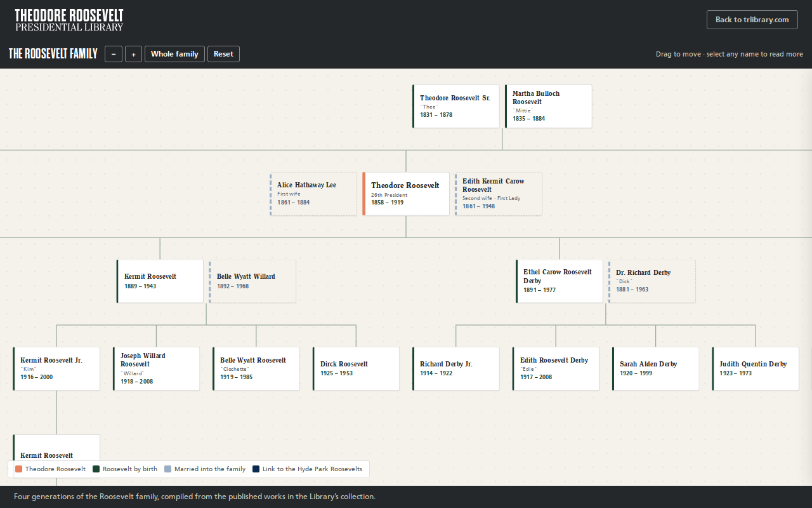Click the green Roosevelt by birth legend swatch
This screenshot has width=812, height=508.
pos(96,469)
